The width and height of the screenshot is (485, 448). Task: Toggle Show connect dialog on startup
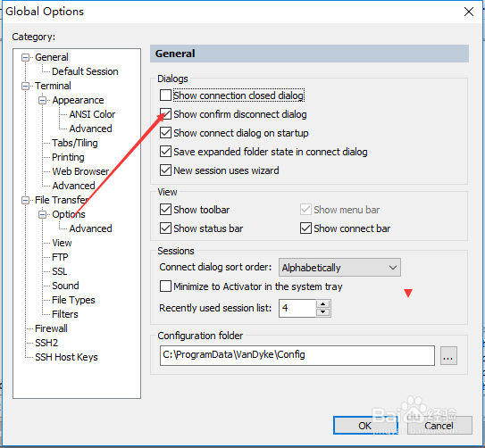pos(165,133)
